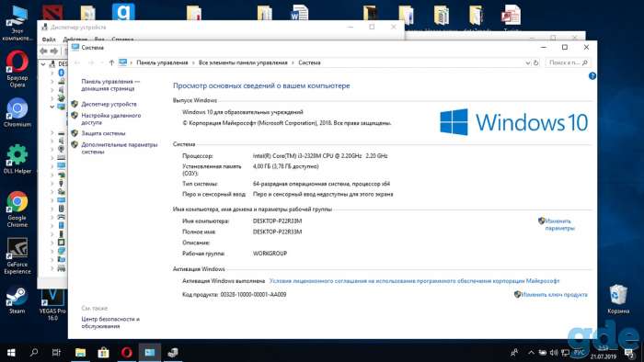Image resolution: width=644 pixels, height=362 pixels.
Task: Open Opera from the taskbar
Action: click(x=127, y=352)
